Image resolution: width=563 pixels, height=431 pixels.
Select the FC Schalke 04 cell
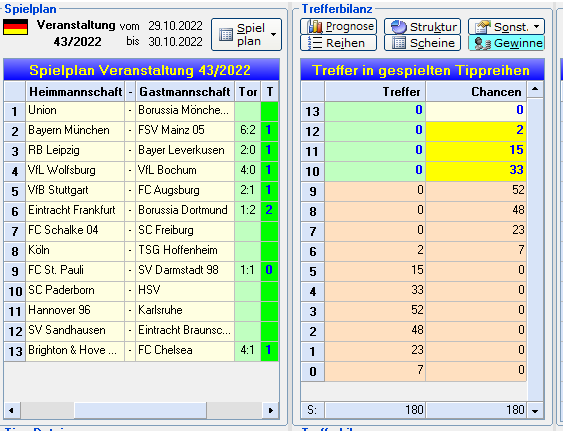pyautogui.click(x=75, y=231)
